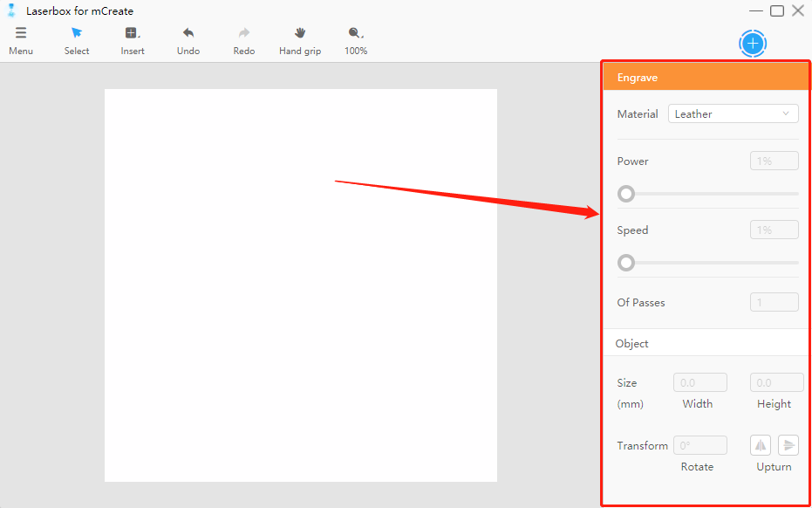The height and width of the screenshot is (508, 812).
Task: Click the Rotate degree field
Action: pyautogui.click(x=700, y=445)
